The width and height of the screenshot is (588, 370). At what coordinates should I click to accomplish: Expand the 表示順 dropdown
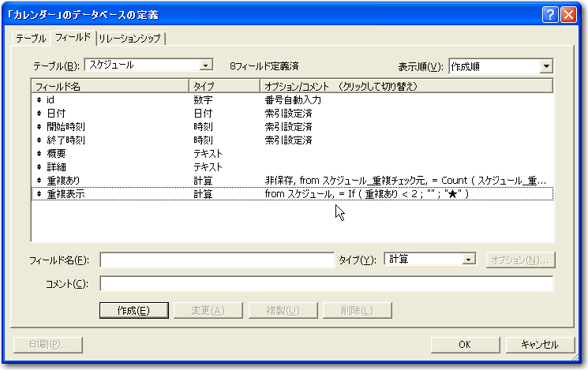[x=546, y=67]
